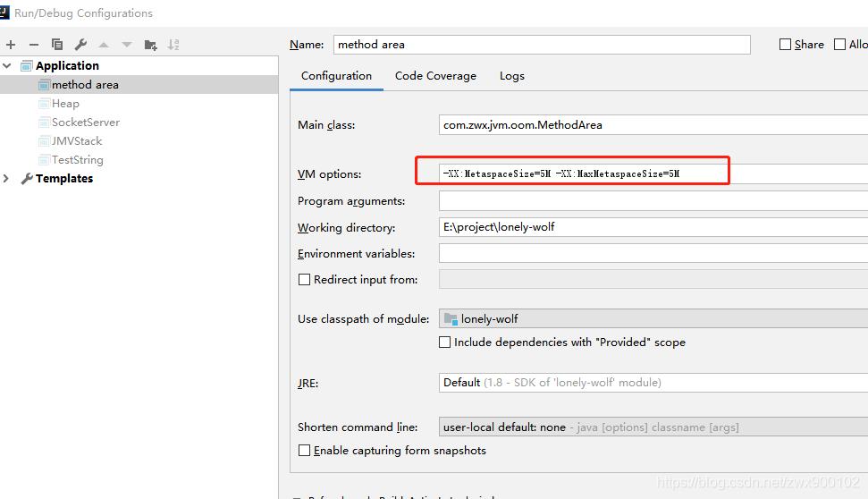This screenshot has width=868, height=499.
Task: Open Edit Templates wrench icon
Action: [x=80, y=45]
